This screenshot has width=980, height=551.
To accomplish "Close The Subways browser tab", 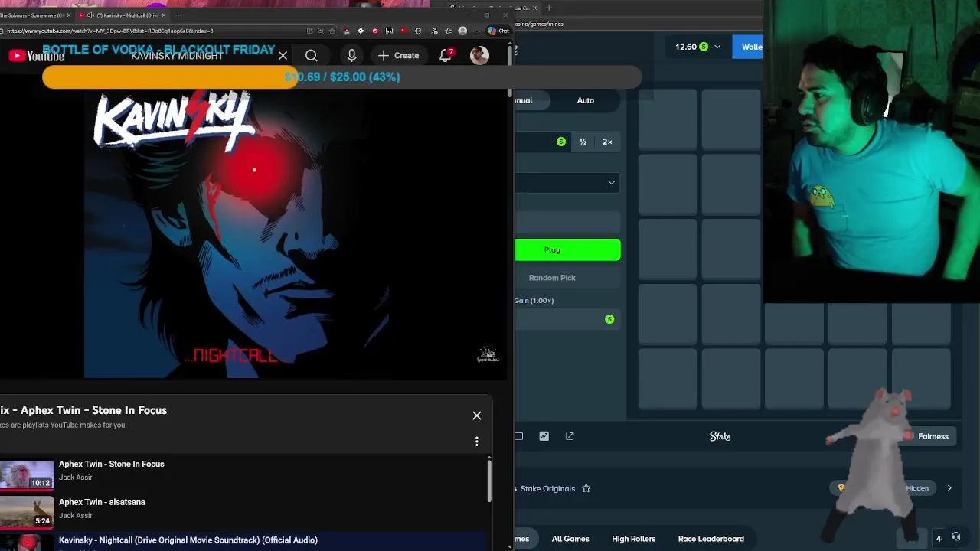I will point(69,15).
